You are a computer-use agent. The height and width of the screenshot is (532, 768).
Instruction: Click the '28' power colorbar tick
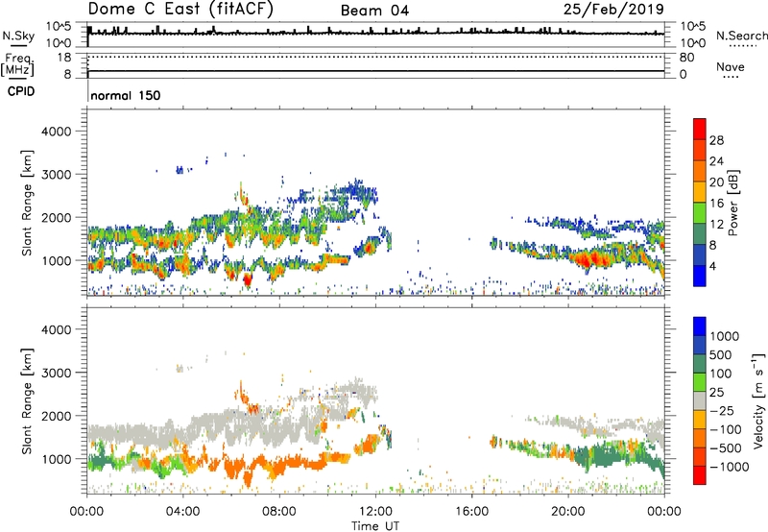click(x=716, y=140)
